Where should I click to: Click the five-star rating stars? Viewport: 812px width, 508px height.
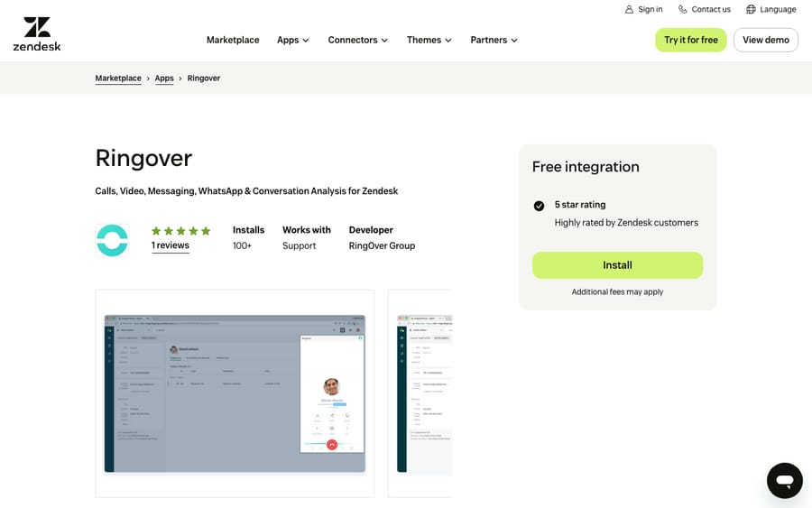[x=180, y=231]
